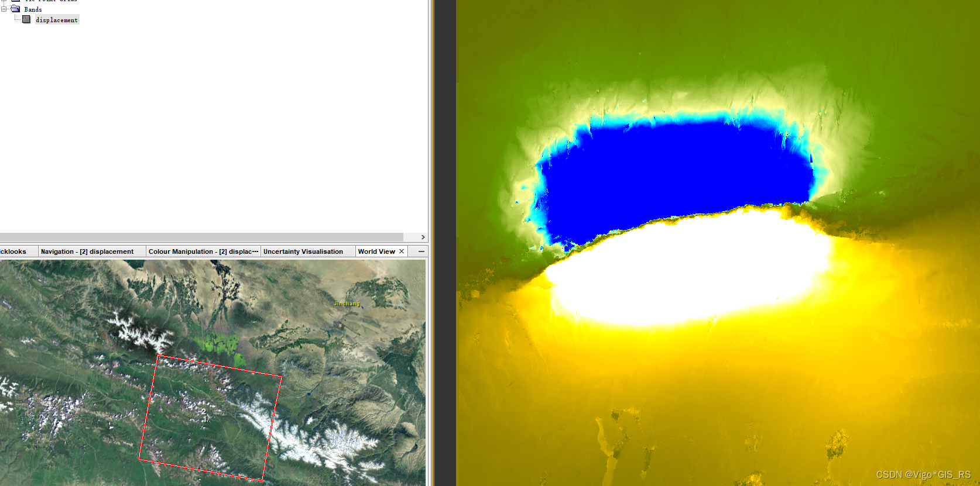Viewport: 980px width, 486px height.
Task: Click the horizontal scrollbar right arrow
Action: tap(423, 237)
